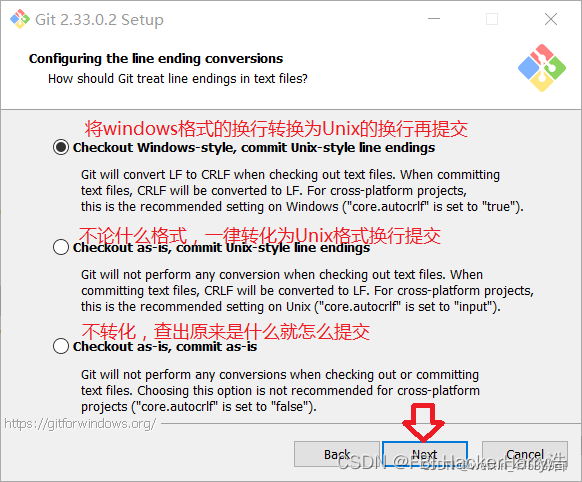Click the "Git 2.33.0.2 Setup" title text
The image size is (582, 482).
point(99,20)
